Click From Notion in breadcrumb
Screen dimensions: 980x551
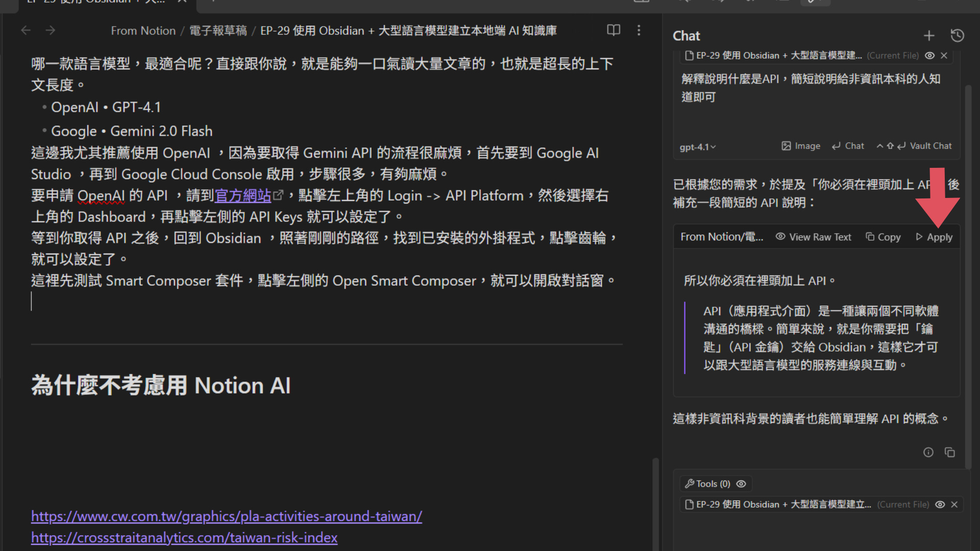coord(143,31)
